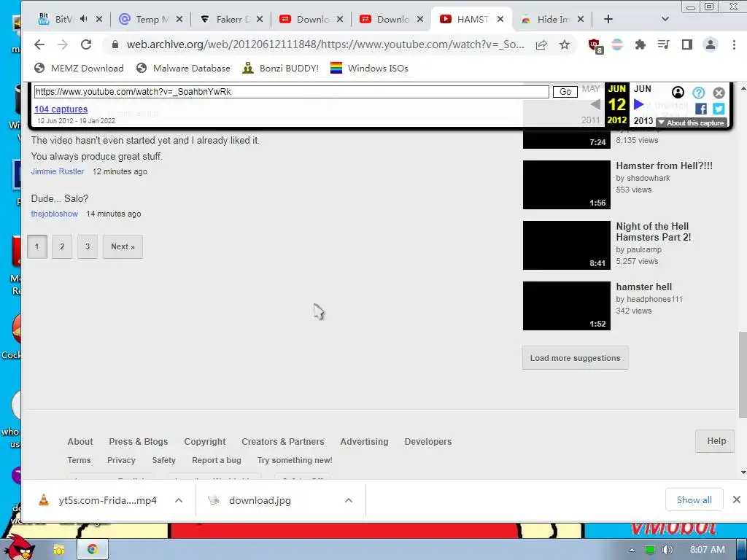Open the taskbar volume speaker icon
747x560 pixels.
667,550
